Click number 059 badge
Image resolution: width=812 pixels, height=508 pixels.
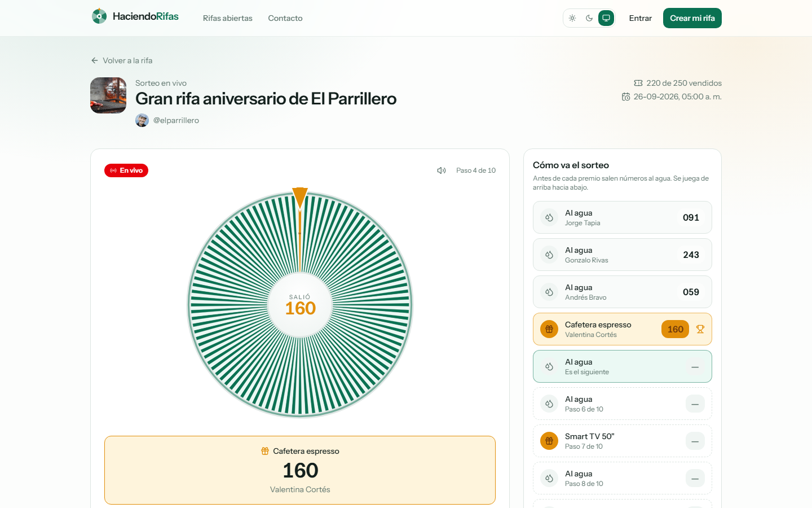click(x=691, y=292)
